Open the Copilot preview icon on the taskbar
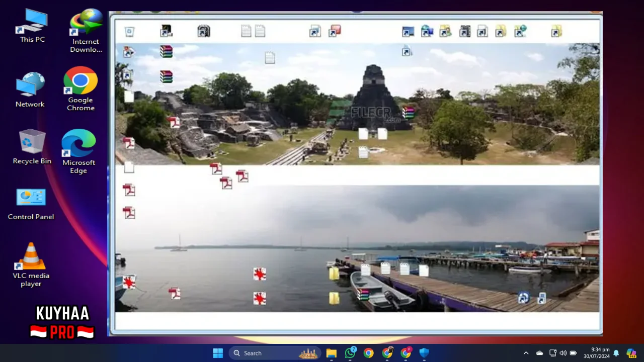The height and width of the screenshot is (362, 644). tap(631, 353)
